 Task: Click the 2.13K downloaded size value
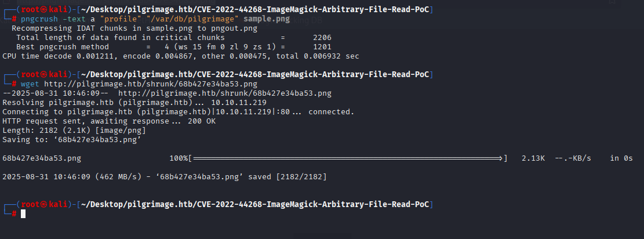(x=533, y=158)
